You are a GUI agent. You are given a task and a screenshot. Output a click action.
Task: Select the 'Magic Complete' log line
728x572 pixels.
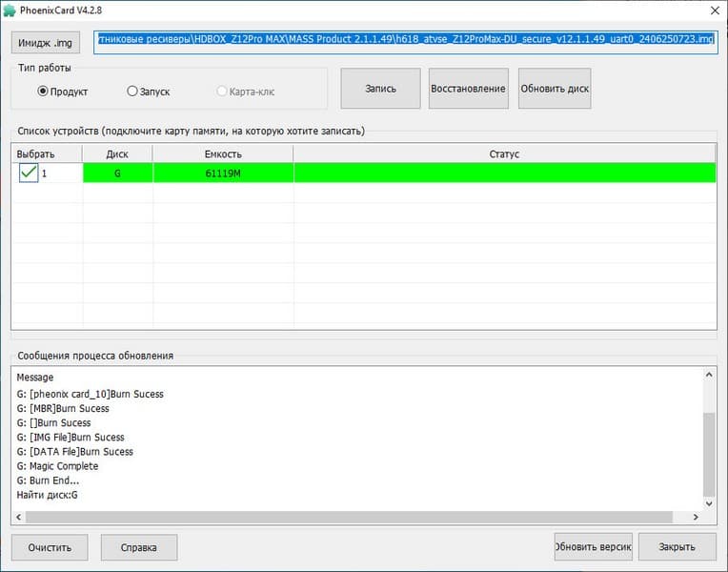tap(57, 466)
